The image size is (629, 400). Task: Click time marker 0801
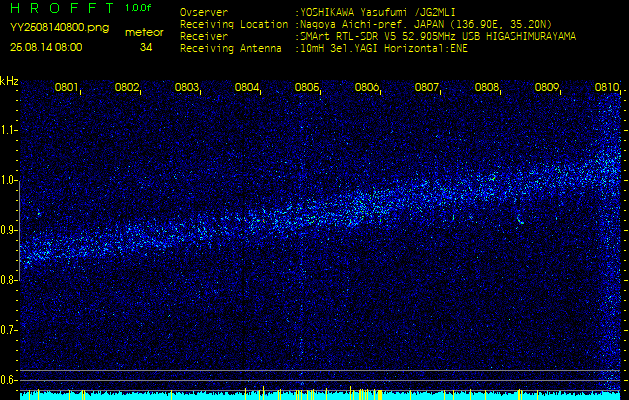67,87
